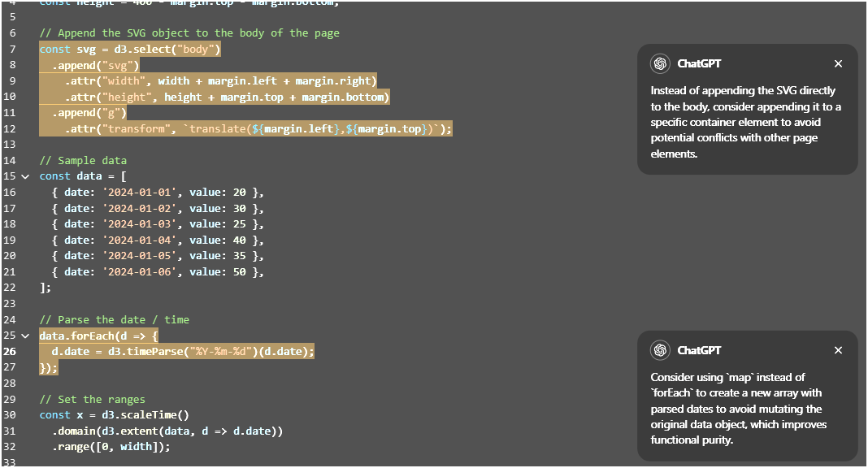Viewport: 868px width, 468px height.
Task: Click the "// Parse the date / time" comment
Action: point(114,320)
